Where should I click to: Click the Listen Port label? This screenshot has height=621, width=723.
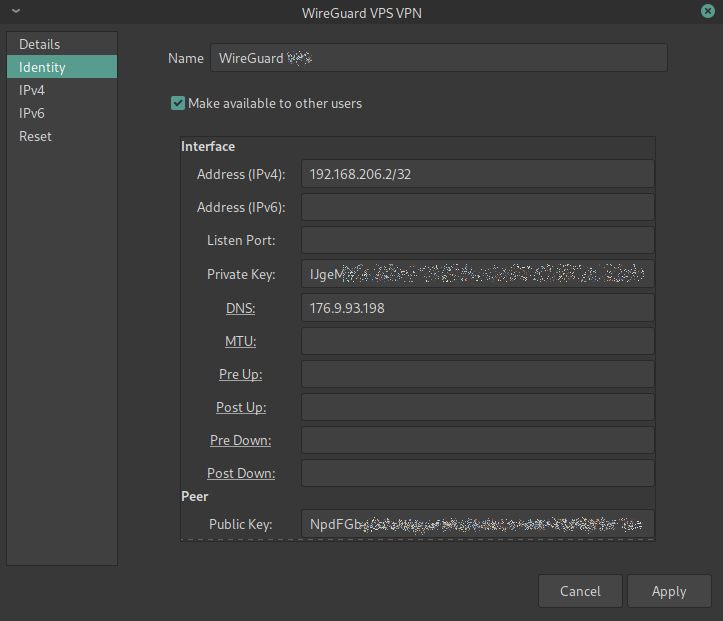click(x=241, y=240)
